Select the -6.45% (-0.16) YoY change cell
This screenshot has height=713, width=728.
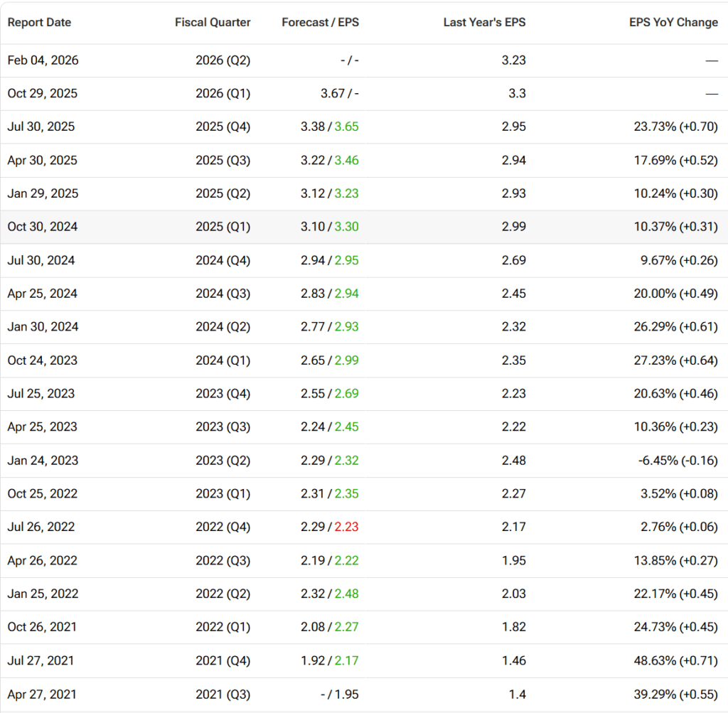pos(678,460)
